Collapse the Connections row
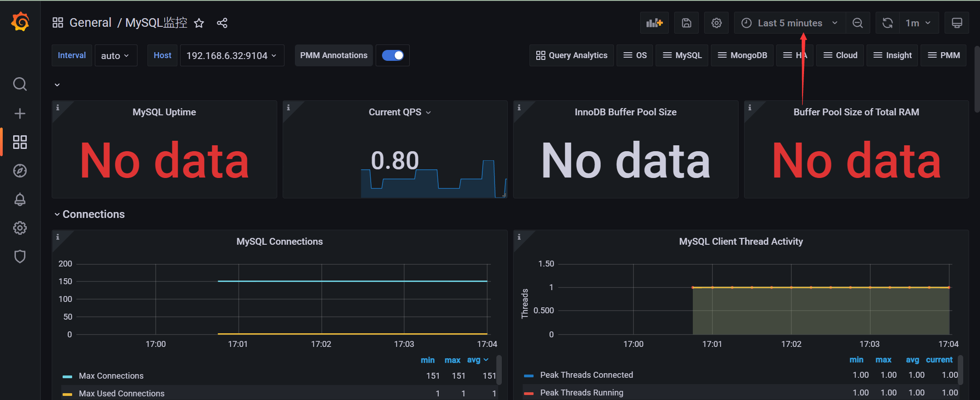 coord(89,214)
